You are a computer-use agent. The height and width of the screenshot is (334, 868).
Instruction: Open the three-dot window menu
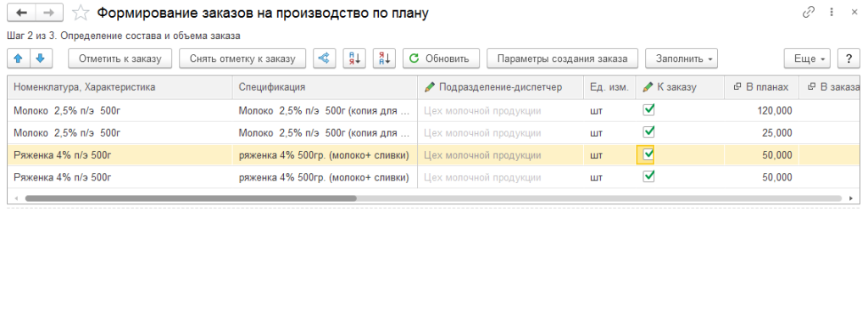click(832, 12)
